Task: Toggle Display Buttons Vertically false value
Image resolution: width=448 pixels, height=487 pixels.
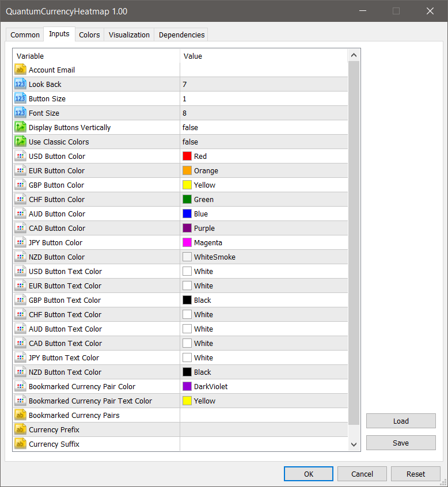Action: 190,127
